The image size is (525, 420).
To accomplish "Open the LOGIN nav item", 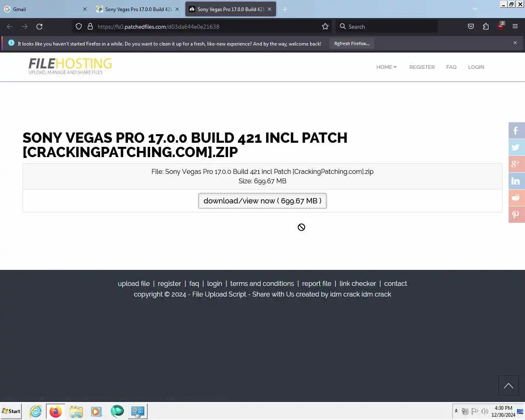I will (476, 67).
